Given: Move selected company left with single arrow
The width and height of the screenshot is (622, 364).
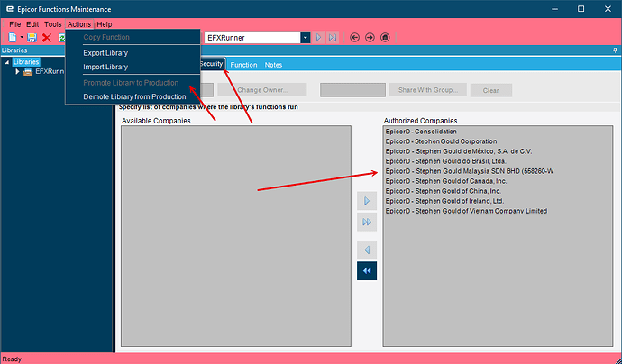Looking at the screenshot, I should [367, 250].
